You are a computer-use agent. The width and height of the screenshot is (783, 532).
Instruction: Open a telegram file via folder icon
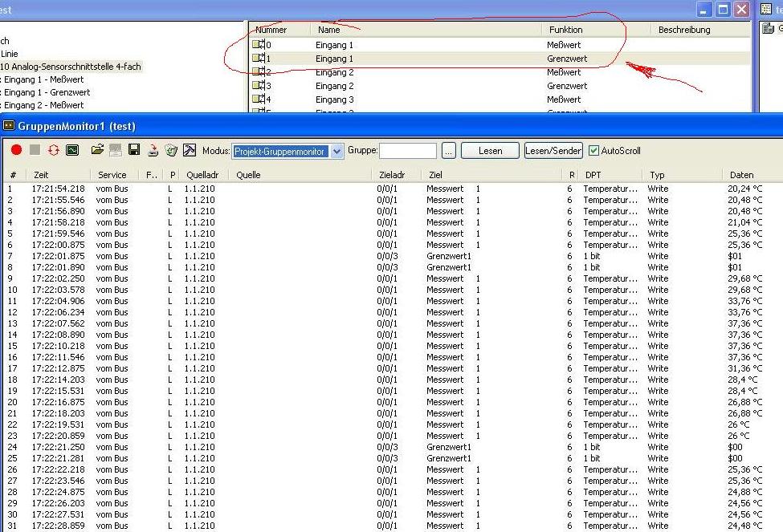(x=97, y=150)
